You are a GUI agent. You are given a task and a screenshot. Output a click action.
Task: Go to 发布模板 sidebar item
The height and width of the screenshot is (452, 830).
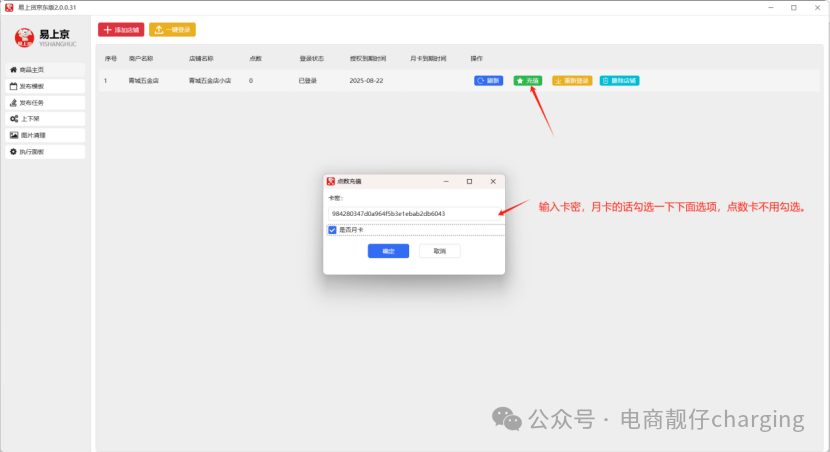coord(45,86)
